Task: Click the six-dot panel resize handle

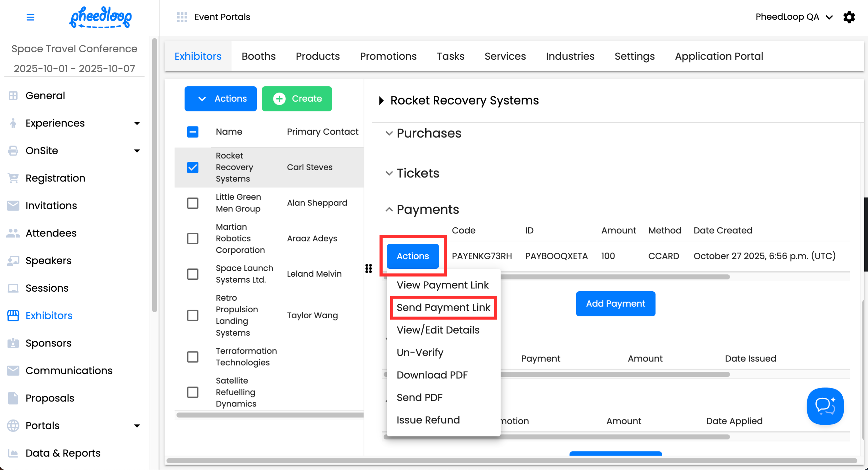Action: 368,268
